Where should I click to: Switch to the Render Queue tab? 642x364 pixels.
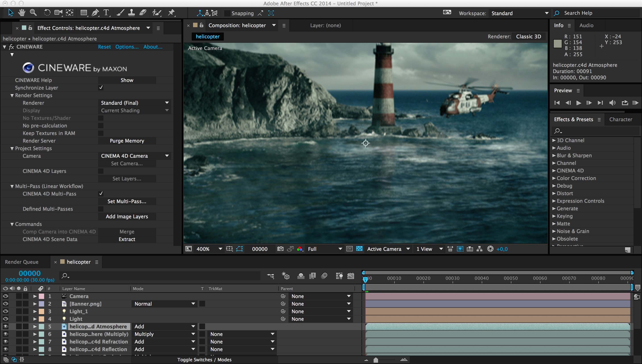click(22, 262)
